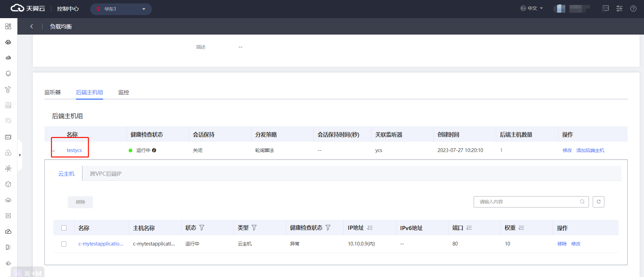Open the 中文 language dropdown
The width and height of the screenshot is (644, 277).
pos(532,9)
